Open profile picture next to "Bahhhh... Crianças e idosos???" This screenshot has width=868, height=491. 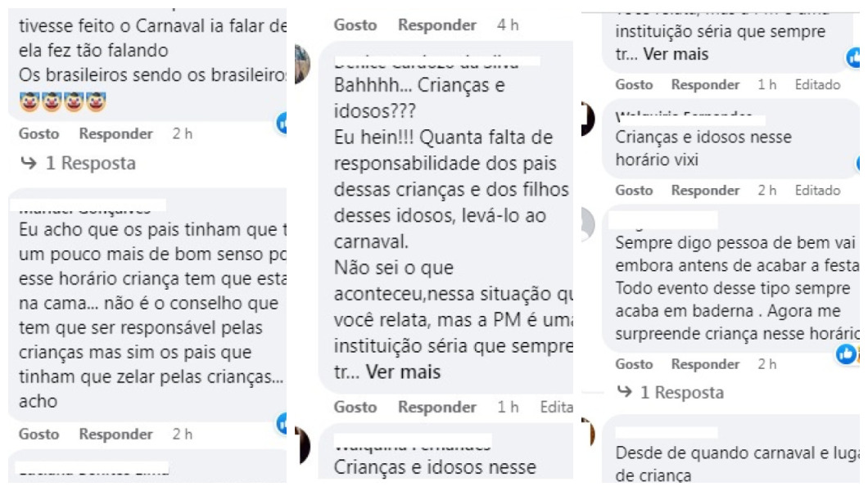pos(301,64)
